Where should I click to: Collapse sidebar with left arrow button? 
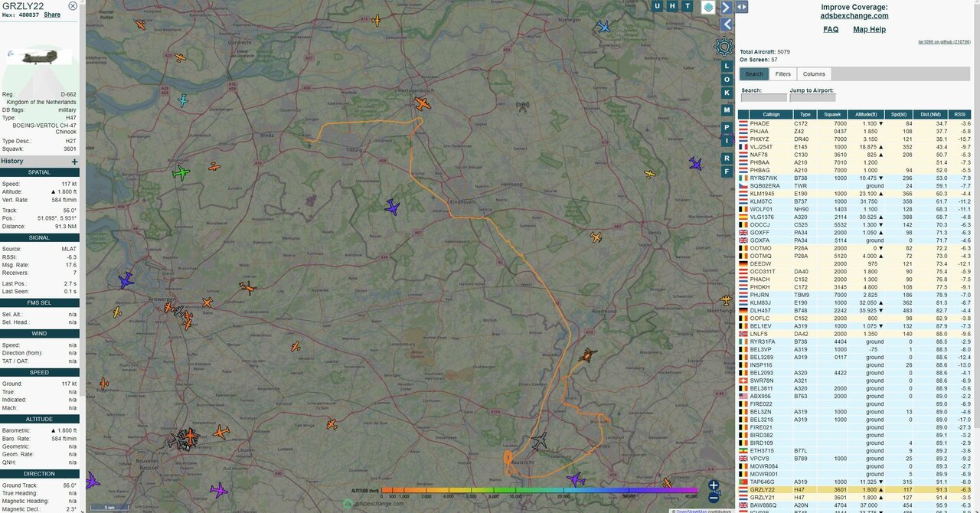tap(727, 24)
